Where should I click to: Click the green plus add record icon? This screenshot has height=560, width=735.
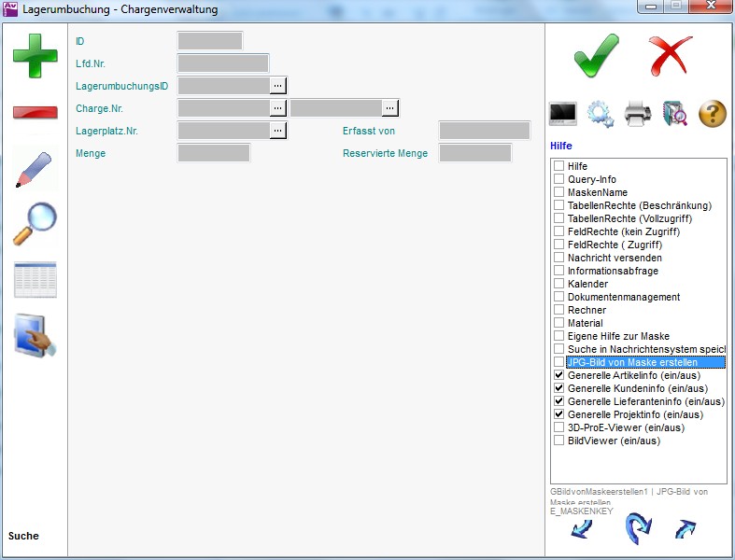[35, 55]
